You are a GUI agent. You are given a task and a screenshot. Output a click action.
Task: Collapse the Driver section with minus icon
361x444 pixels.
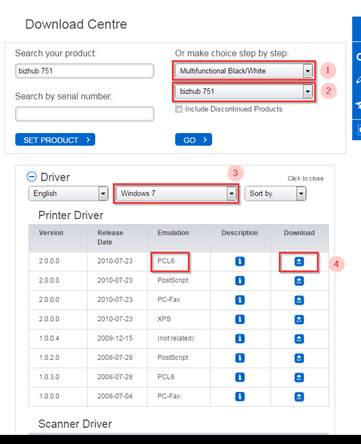[32, 177]
